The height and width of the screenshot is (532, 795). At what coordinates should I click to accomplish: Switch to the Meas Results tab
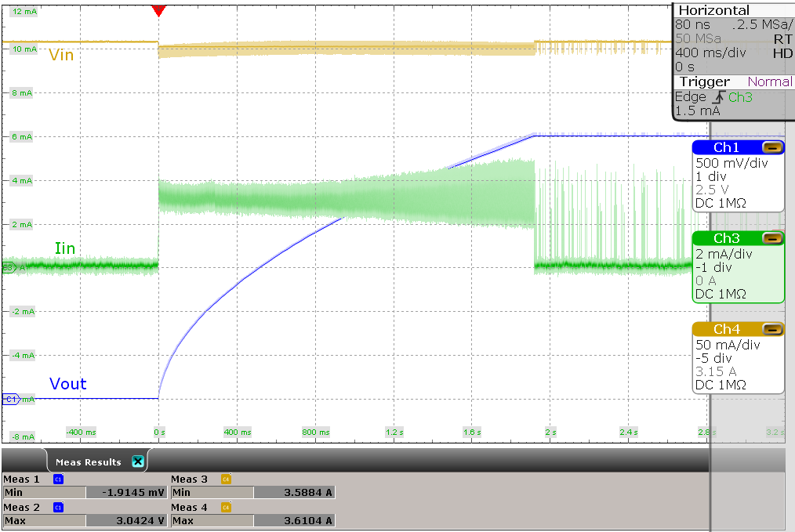[x=89, y=461]
